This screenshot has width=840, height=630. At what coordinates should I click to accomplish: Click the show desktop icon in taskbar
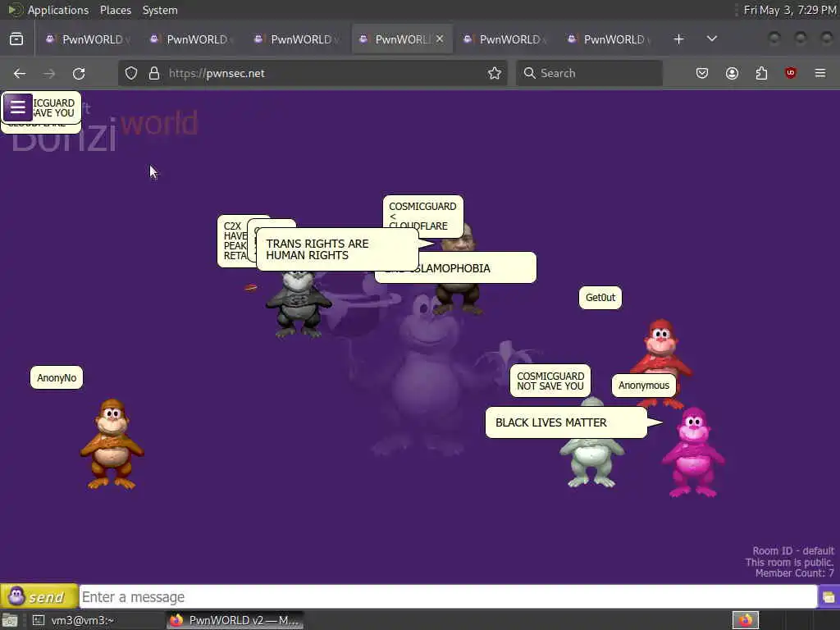click(x=10, y=620)
